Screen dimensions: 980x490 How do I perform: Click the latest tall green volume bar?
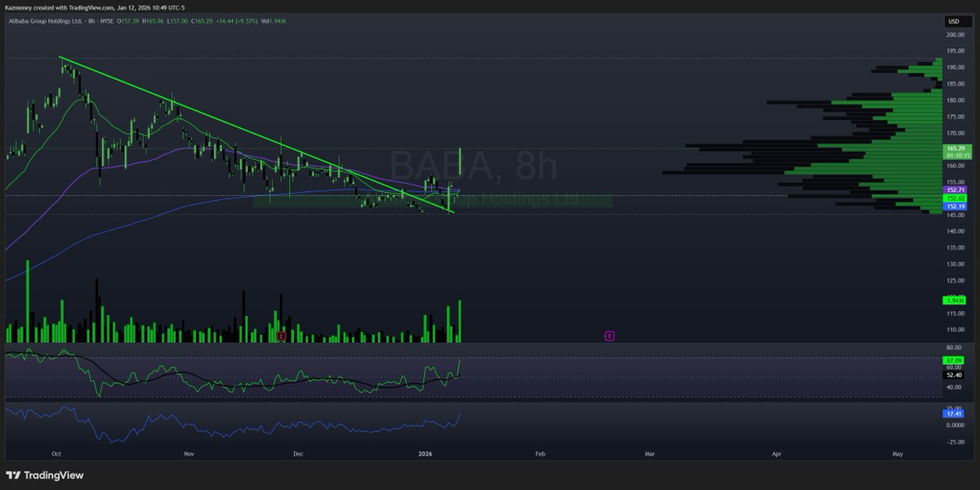461,321
